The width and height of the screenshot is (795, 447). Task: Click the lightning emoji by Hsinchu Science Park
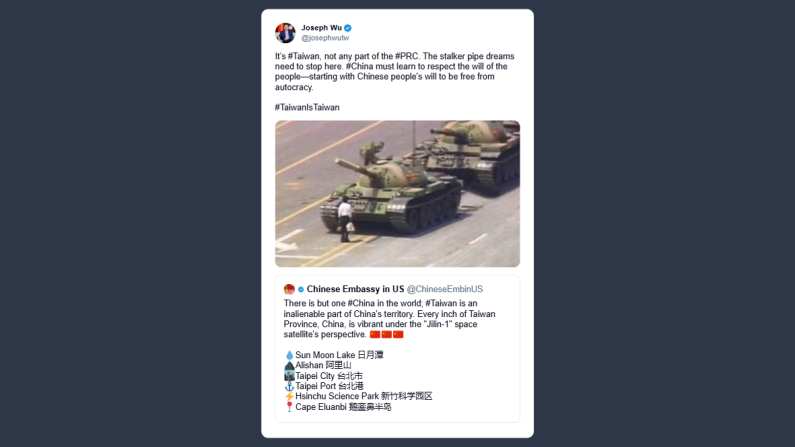(x=289, y=396)
